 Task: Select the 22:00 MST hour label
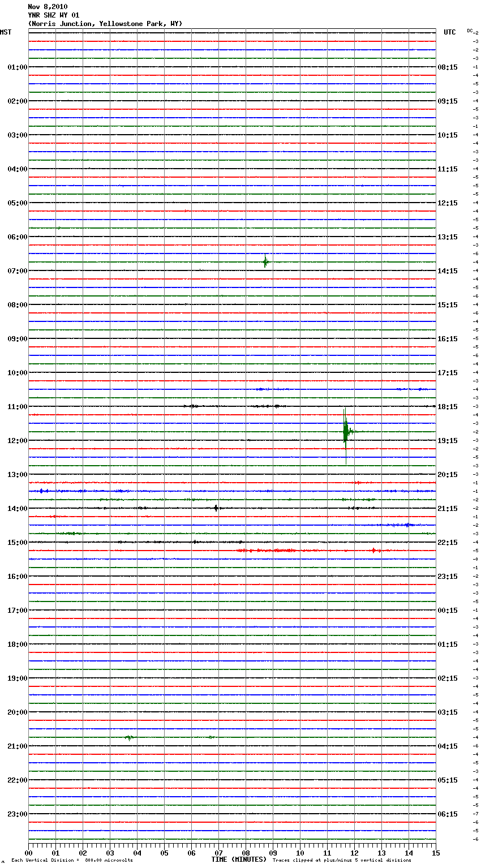click(x=18, y=780)
